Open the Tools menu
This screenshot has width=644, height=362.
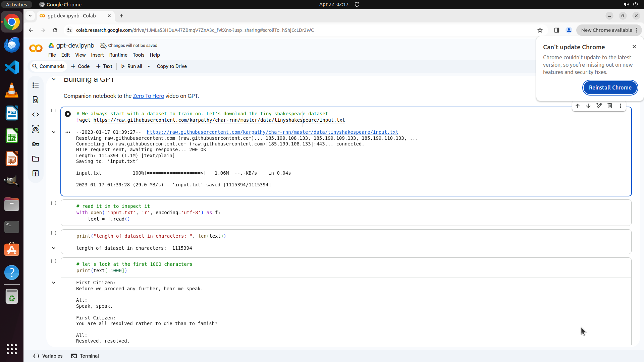[138, 55]
